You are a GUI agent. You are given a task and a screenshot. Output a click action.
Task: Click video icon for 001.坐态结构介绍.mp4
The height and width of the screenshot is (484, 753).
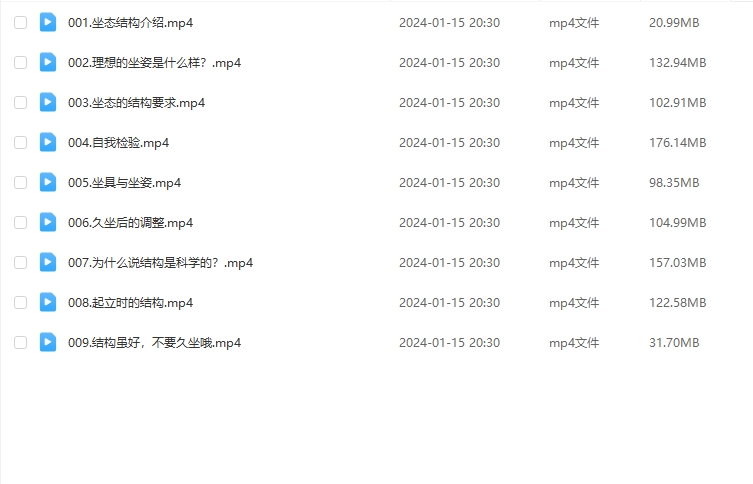coord(48,22)
